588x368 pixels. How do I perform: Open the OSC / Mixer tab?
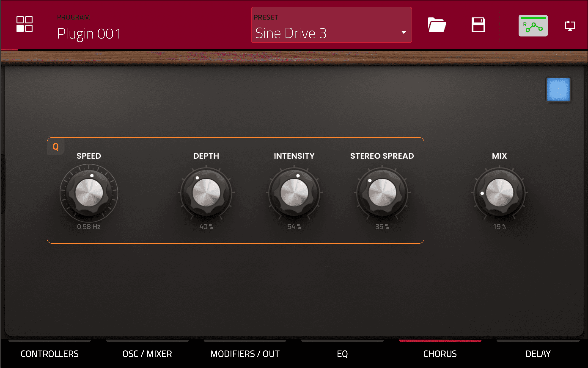[147, 354]
